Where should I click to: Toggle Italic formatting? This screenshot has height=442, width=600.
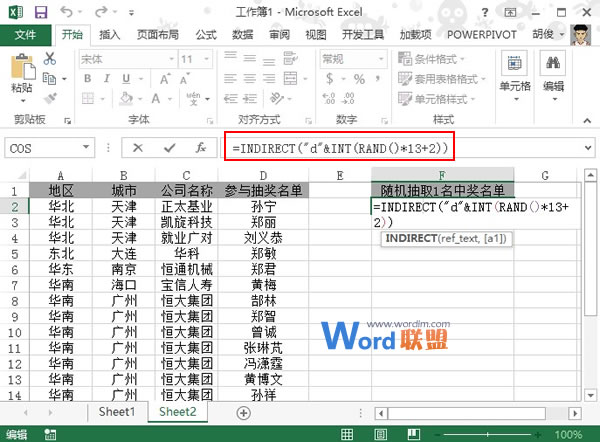pos(107,79)
